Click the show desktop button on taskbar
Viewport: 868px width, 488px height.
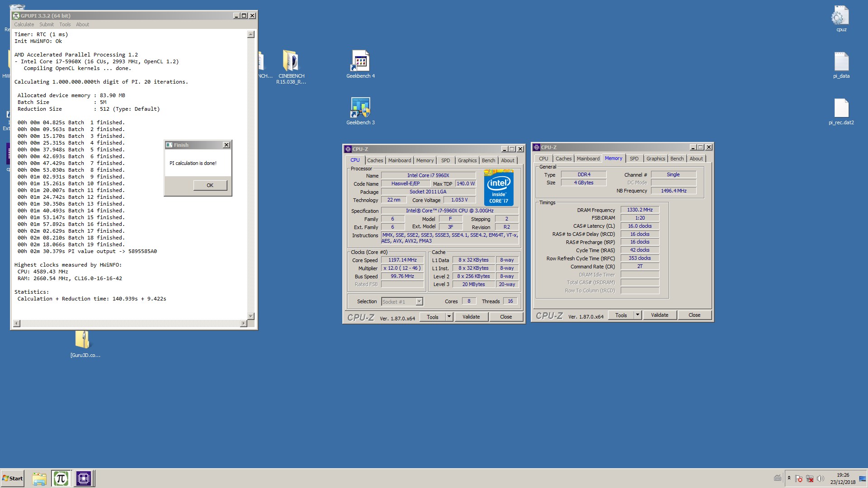(863, 478)
